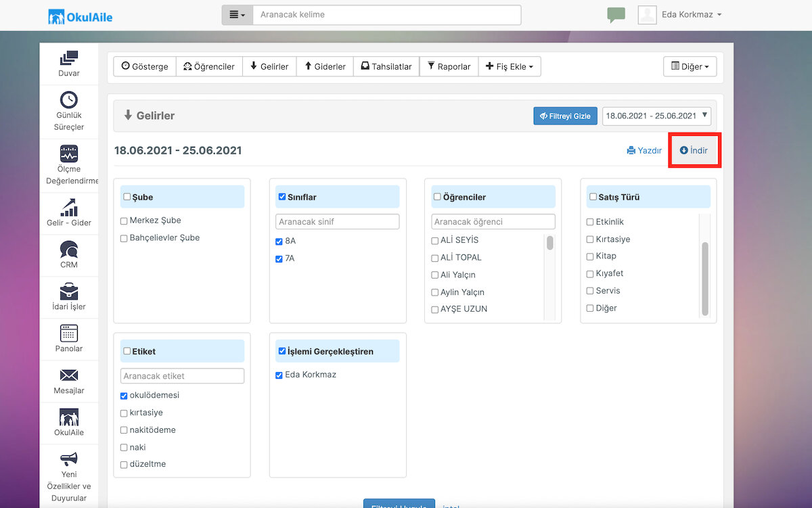
Task: Open the Eda Korkmaz user menu
Action: [x=691, y=15]
